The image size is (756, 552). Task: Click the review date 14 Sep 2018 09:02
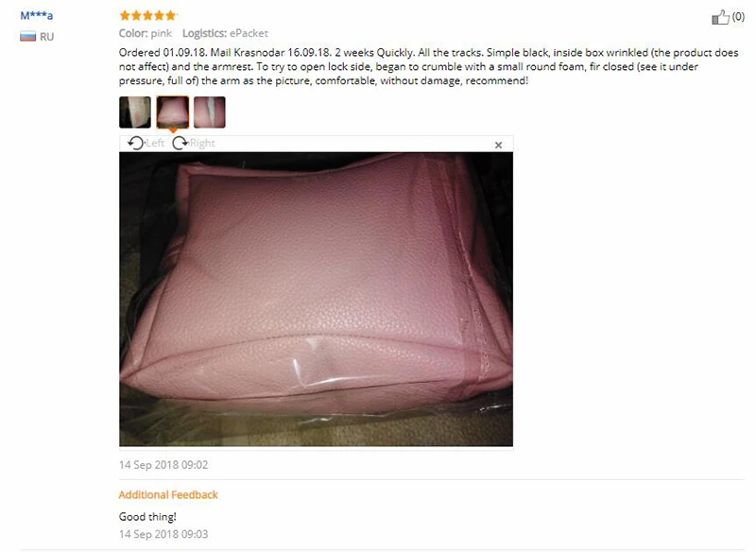tap(163, 465)
